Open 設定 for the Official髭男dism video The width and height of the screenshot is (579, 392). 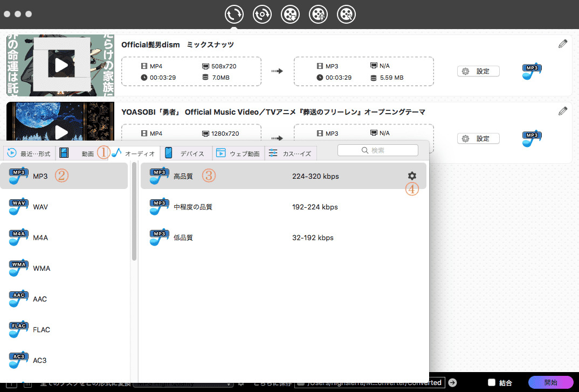coord(478,71)
